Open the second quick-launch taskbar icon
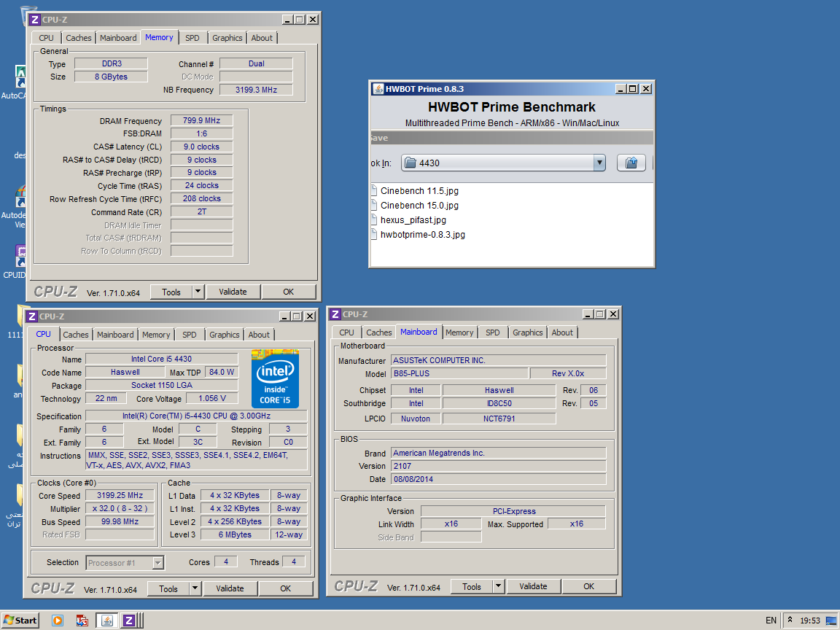This screenshot has width=840, height=630. pyautogui.click(x=82, y=621)
